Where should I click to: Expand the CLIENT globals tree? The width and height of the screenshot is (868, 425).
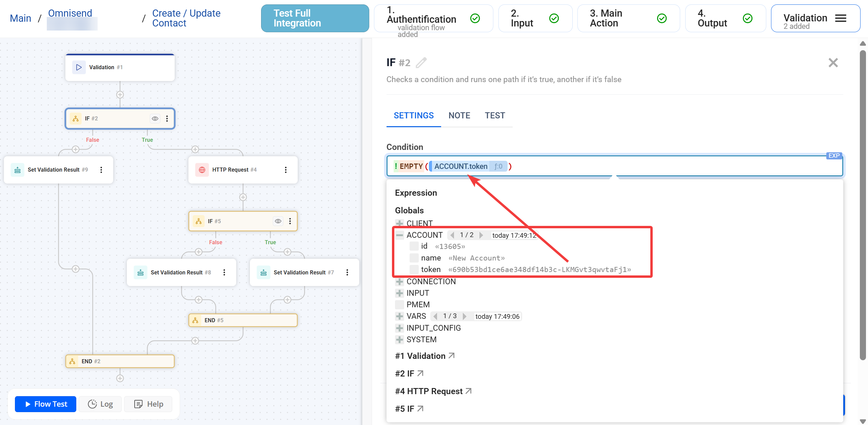coord(399,223)
